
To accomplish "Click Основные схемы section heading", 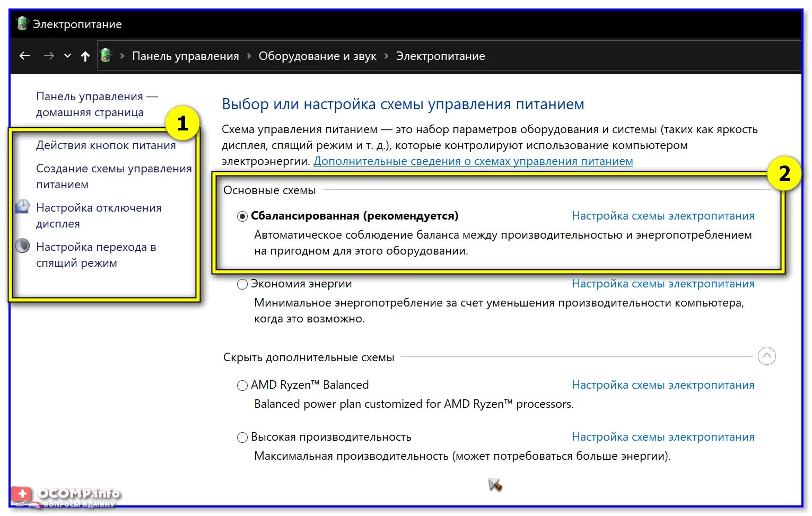I will tap(269, 190).
